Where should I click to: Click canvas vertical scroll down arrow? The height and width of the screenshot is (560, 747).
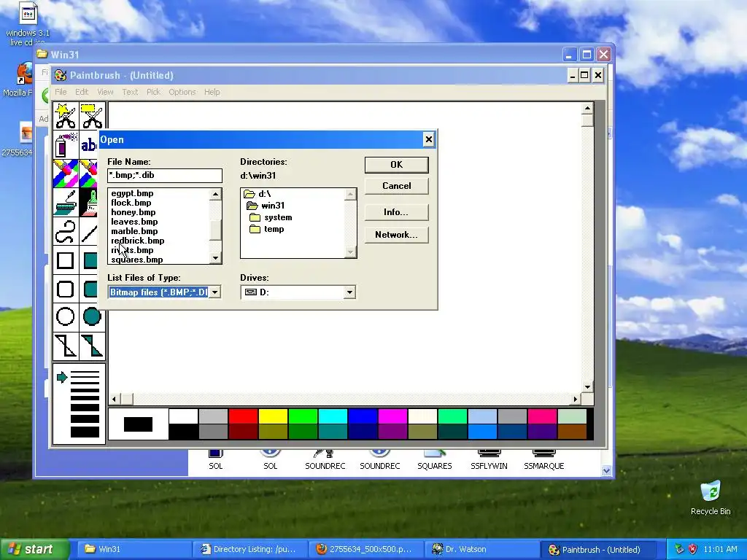587,387
